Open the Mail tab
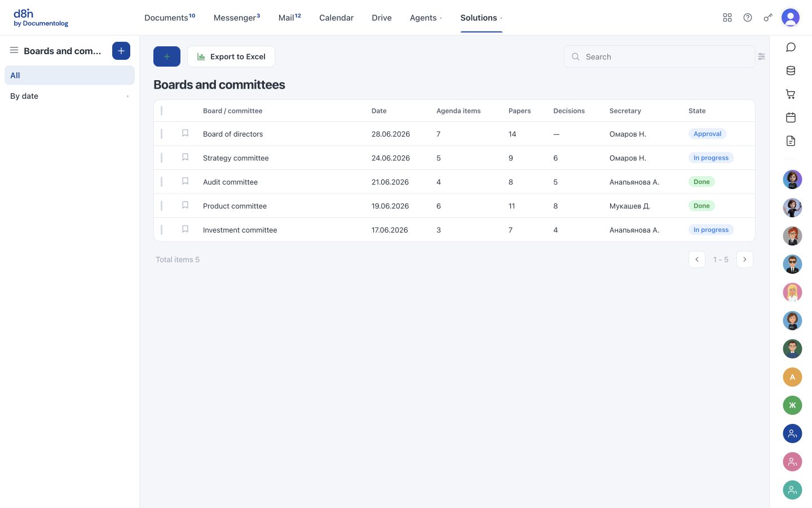 [x=290, y=17]
